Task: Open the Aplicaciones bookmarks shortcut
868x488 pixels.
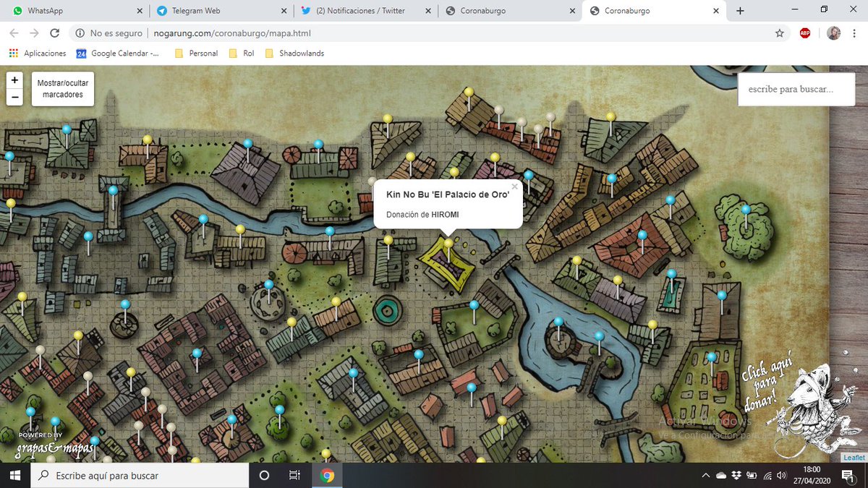Action: point(37,53)
